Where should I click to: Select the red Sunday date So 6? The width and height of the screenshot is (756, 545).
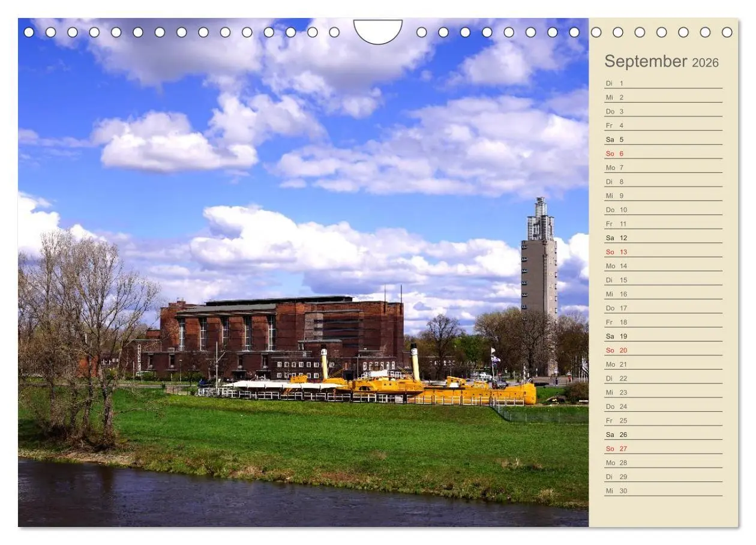615,153
